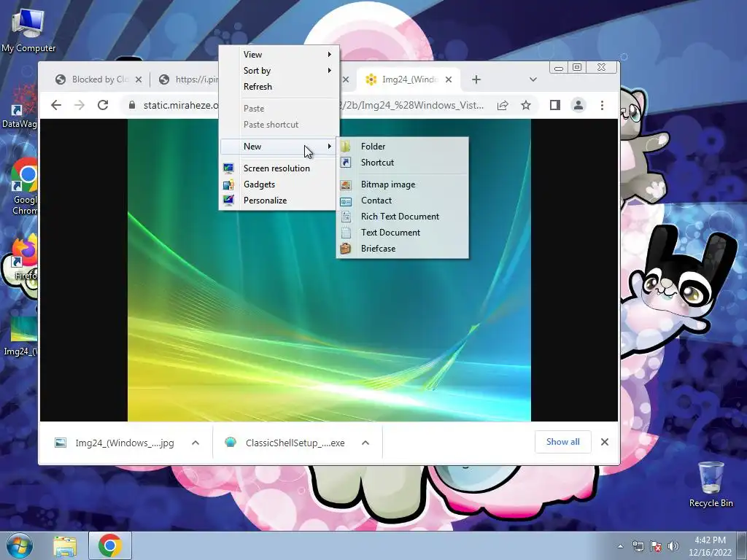747x560 pixels.
Task: Open Sort by submenu
Action: click(x=279, y=71)
